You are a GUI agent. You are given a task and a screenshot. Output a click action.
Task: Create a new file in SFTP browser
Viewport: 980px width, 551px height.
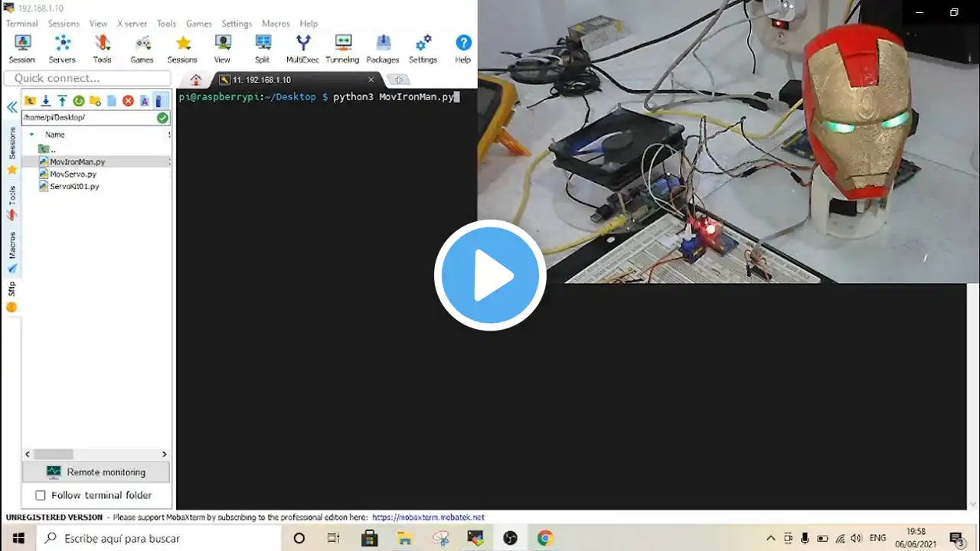click(112, 101)
